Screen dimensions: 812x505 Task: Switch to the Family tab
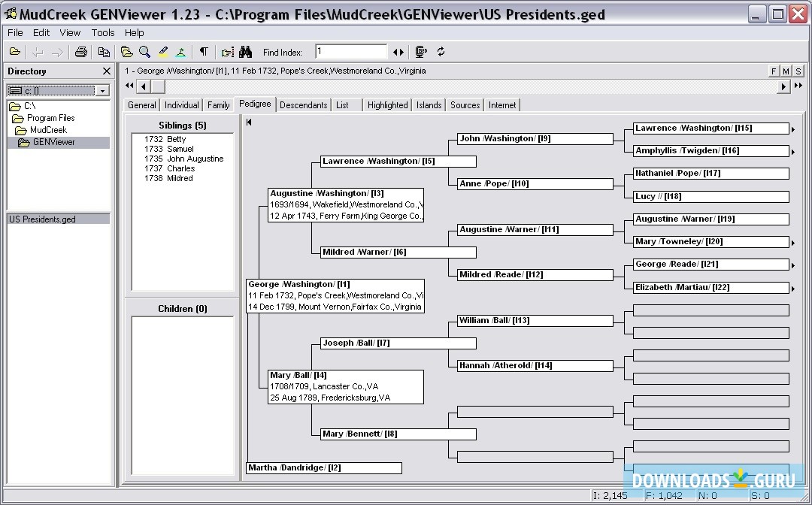pos(219,105)
